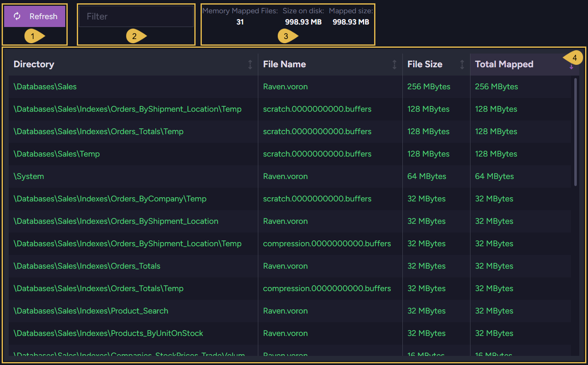The height and width of the screenshot is (365, 588).
Task: Select \Databases\Sales\Indexes\Orders_ByShipment_Location directory cell without Temp
Action: point(133,221)
